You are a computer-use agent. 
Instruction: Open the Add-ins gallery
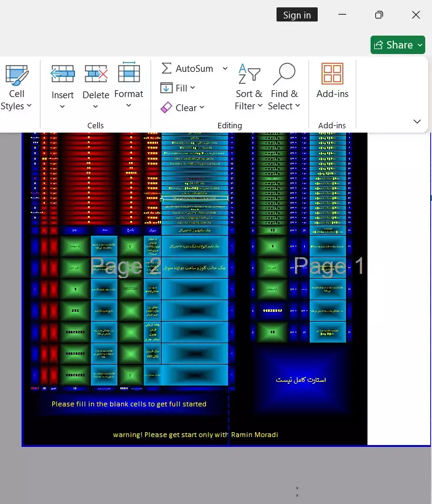[x=332, y=74]
